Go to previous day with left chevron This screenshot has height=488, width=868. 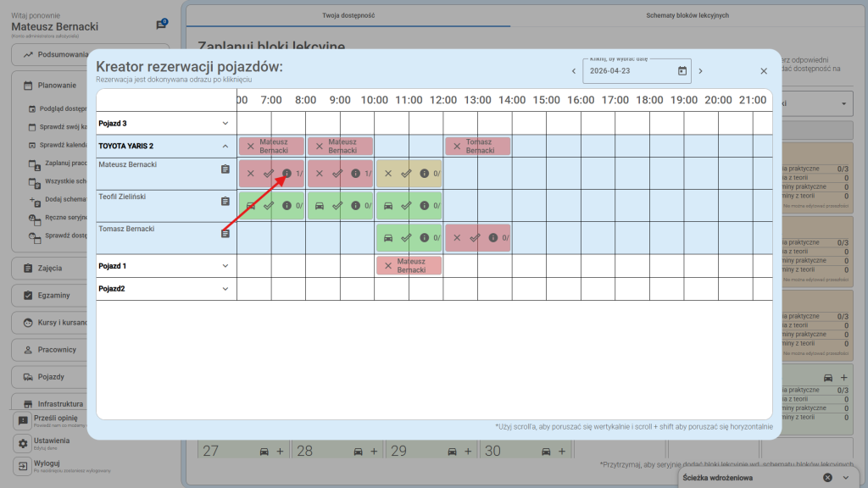click(574, 71)
